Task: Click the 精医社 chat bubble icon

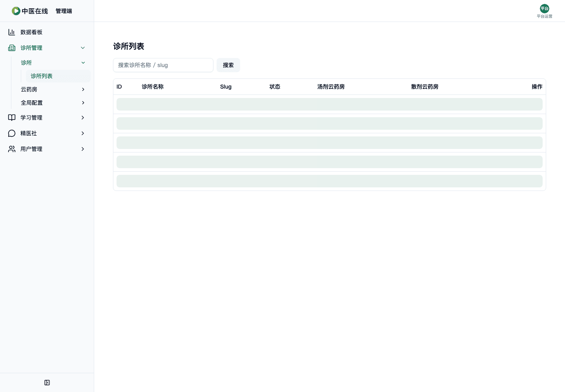Action: click(12, 133)
